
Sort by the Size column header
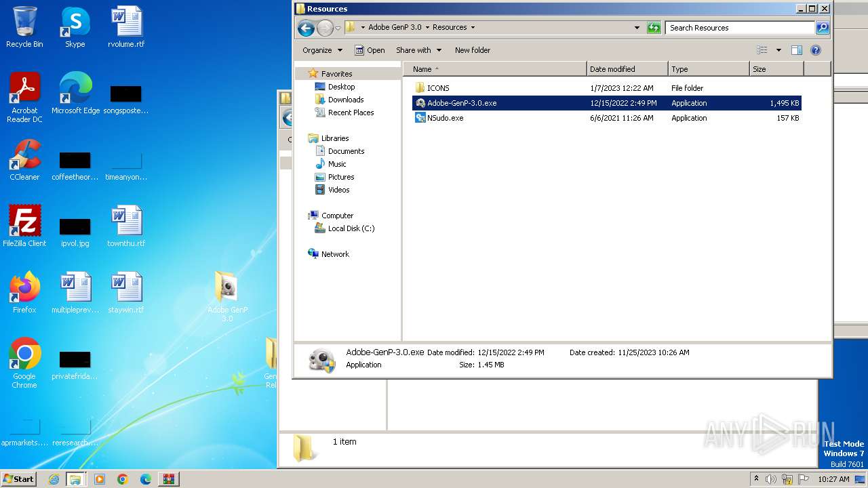(776, 69)
